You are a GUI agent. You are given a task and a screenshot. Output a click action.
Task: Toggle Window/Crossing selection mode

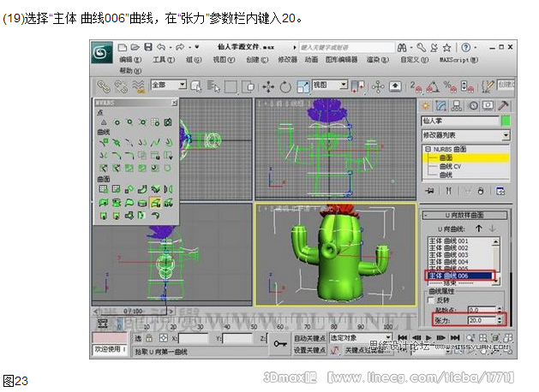249,86
